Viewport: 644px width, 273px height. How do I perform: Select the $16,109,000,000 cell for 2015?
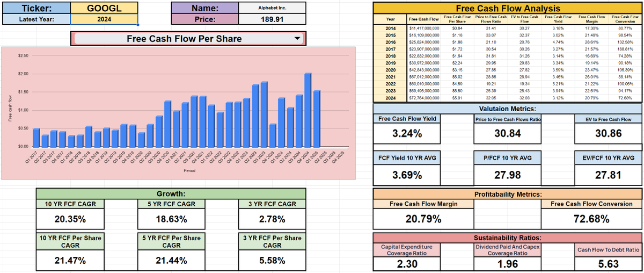coord(425,35)
